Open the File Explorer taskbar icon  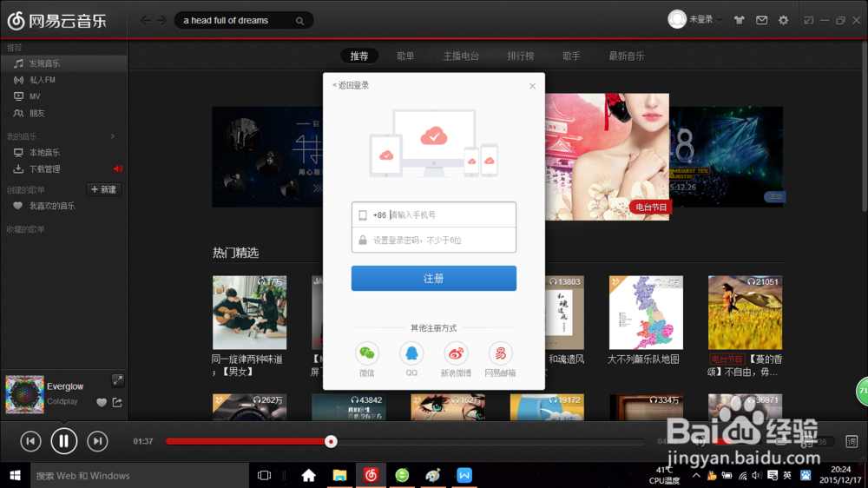pos(339,475)
